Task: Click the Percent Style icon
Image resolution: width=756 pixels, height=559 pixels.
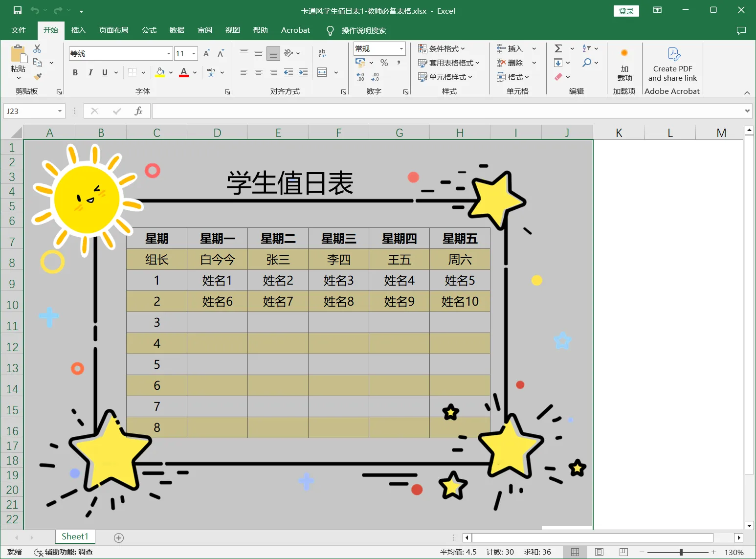Action: 384,63
